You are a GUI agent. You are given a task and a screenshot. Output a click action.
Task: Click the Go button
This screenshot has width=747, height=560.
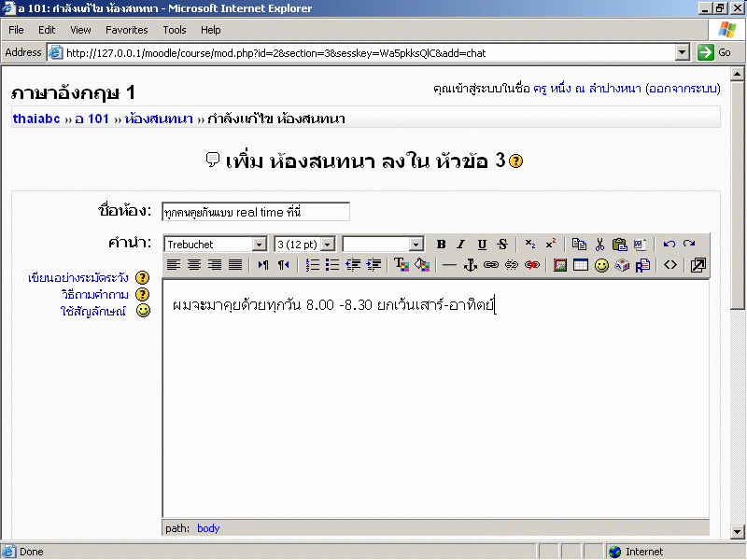click(714, 52)
